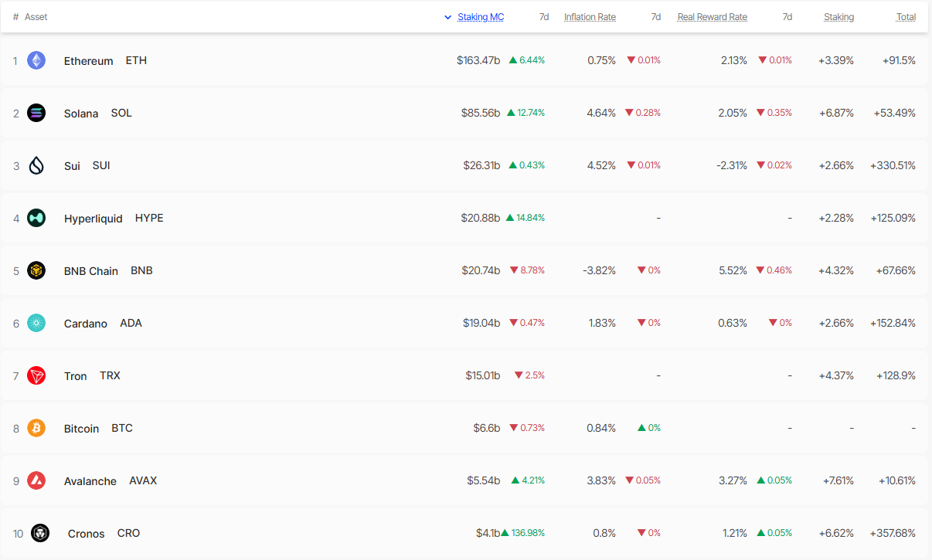Click BNB Chain's $20.74b staking market cap

click(481, 270)
